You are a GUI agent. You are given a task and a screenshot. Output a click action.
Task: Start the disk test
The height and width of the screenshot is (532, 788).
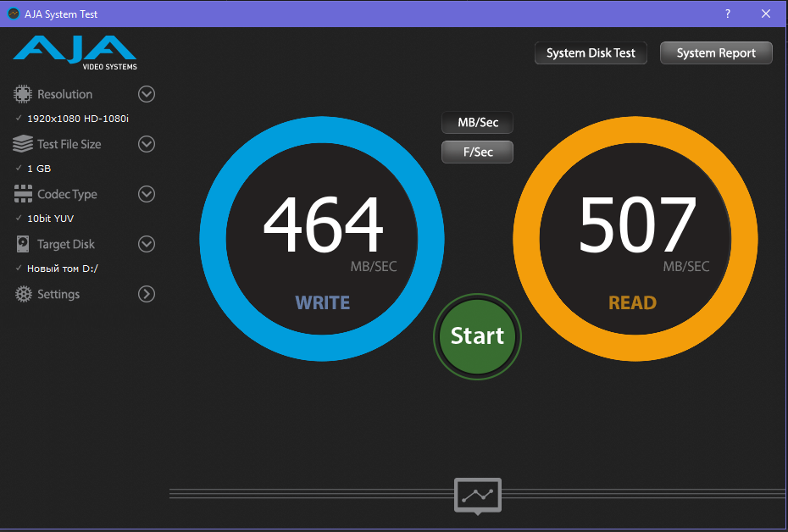(477, 336)
